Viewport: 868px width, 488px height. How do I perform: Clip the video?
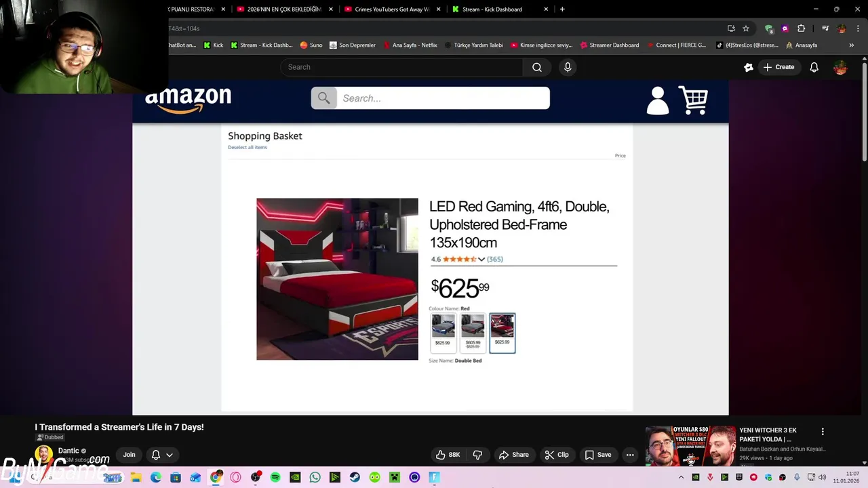(x=556, y=455)
